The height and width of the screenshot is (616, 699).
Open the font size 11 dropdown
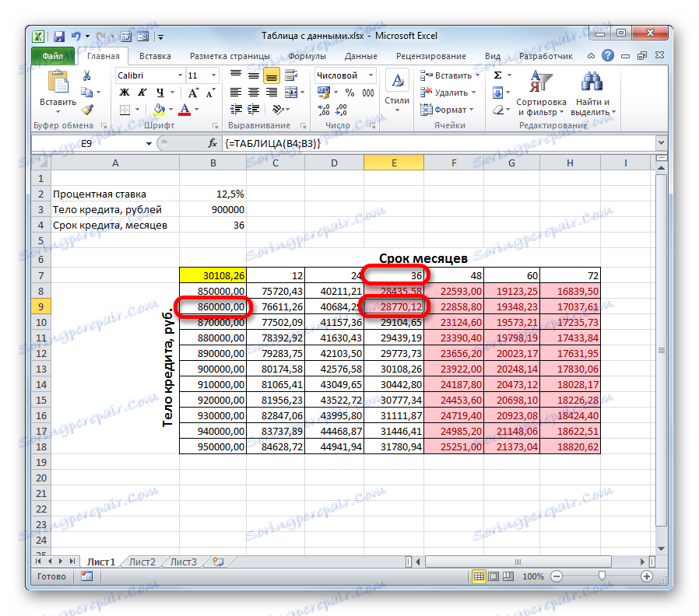(x=213, y=75)
